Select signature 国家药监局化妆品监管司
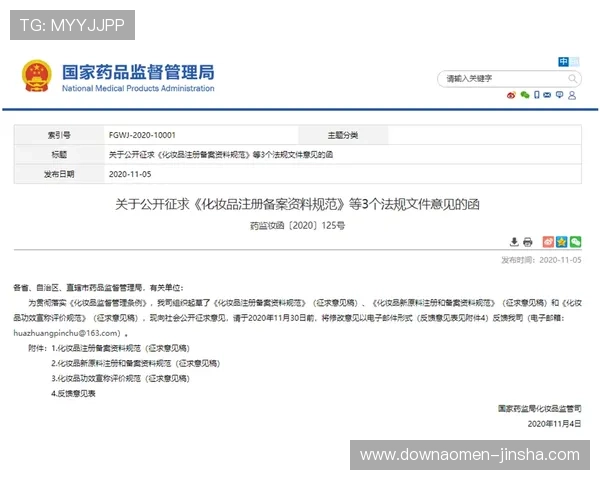Screen dimensions: 600x480 click(x=540, y=409)
